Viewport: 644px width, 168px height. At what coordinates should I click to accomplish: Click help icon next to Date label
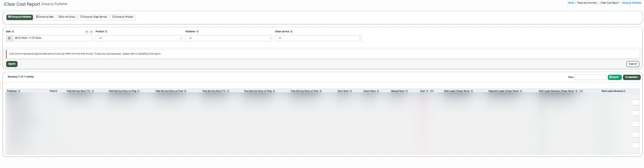point(13,32)
